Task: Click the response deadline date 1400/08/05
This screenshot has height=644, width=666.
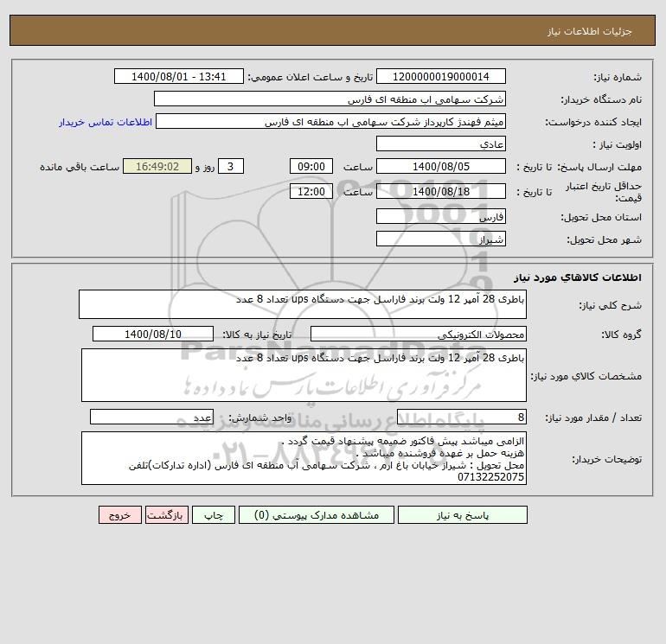Action: (441, 167)
